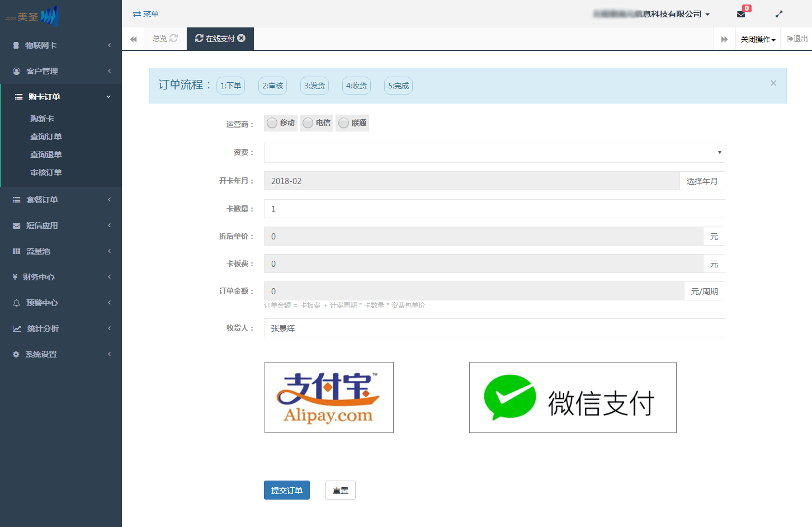Click step 2:审核 badge
This screenshot has width=812, height=527.
tap(273, 86)
